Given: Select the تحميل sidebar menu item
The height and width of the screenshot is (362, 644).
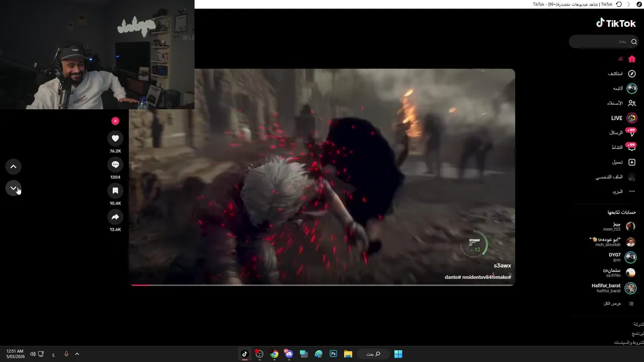Looking at the screenshot, I should pyautogui.click(x=617, y=162).
